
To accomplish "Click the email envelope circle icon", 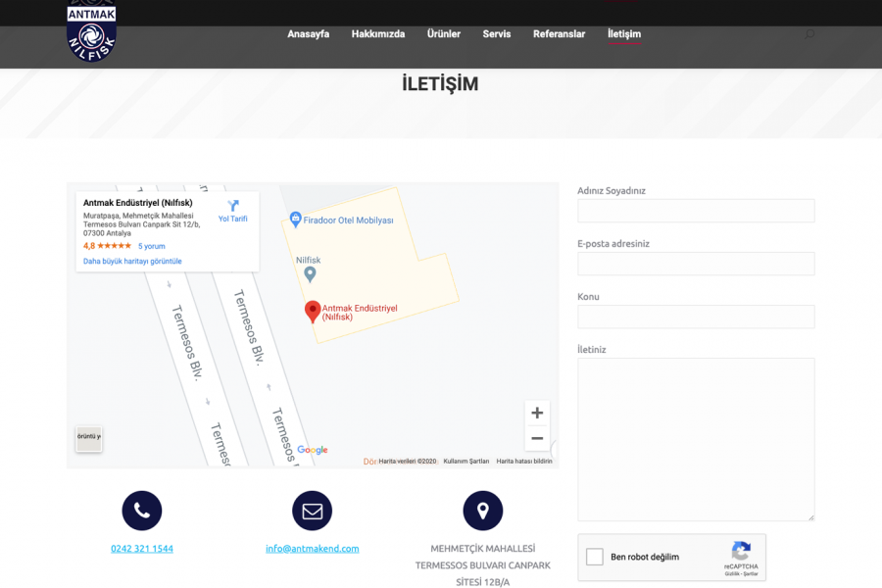I will [x=312, y=511].
